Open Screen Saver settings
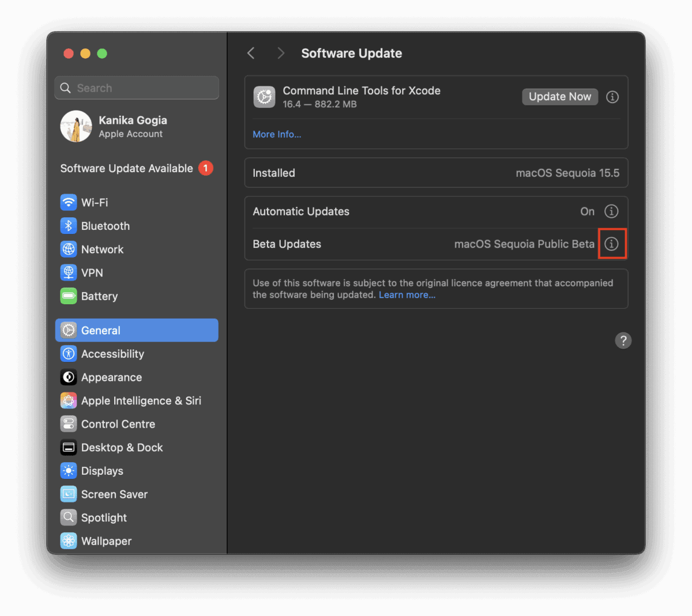The width and height of the screenshot is (692, 616). pos(137,494)
